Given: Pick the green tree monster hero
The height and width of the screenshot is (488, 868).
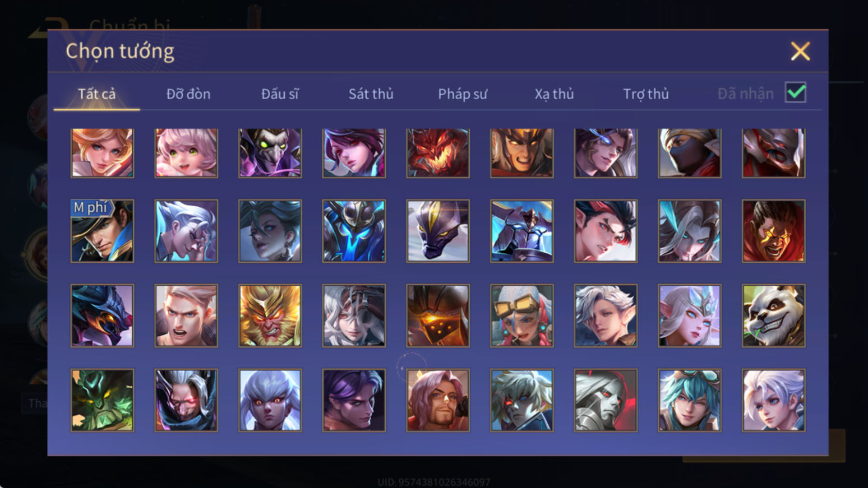Looking at the screenshot, I should [102, 400].
